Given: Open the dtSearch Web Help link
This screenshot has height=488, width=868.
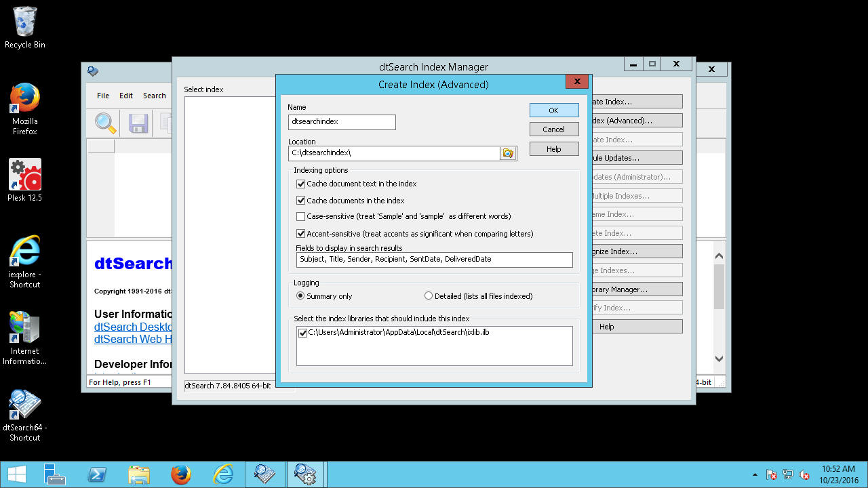Looking at the screenshot, I should [133, 340].
